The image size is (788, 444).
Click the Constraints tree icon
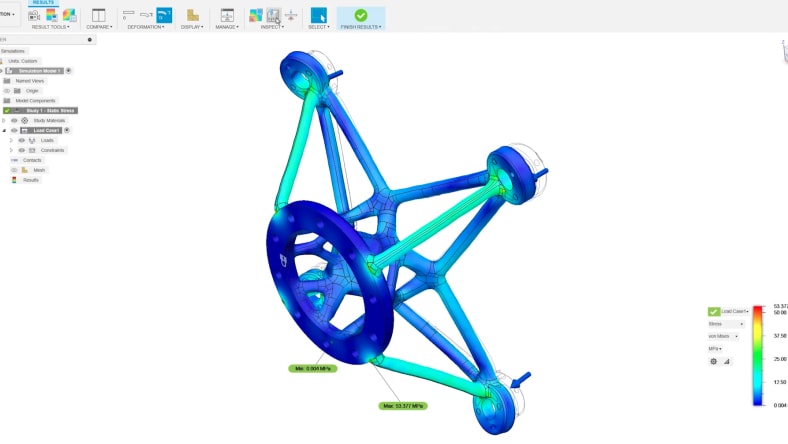coord(32,150)
